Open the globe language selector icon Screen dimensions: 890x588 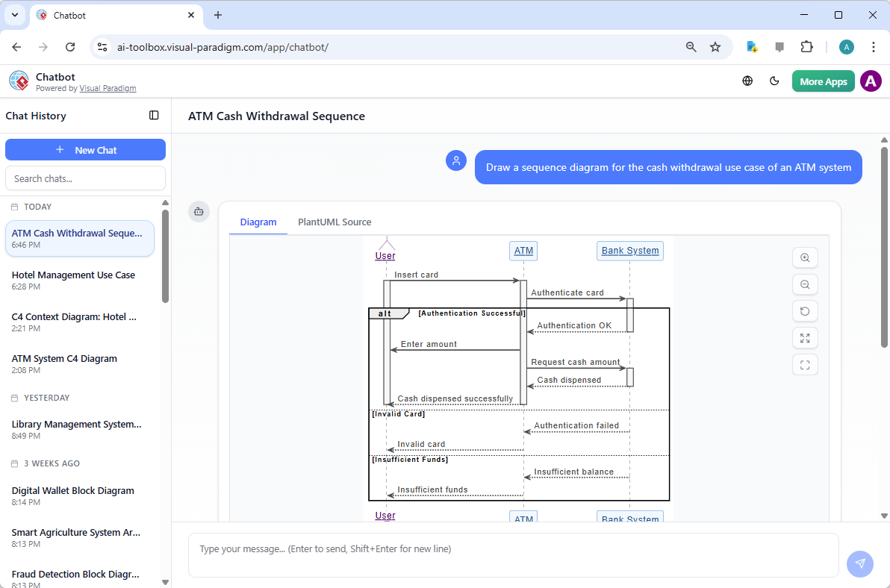point(747,81)
